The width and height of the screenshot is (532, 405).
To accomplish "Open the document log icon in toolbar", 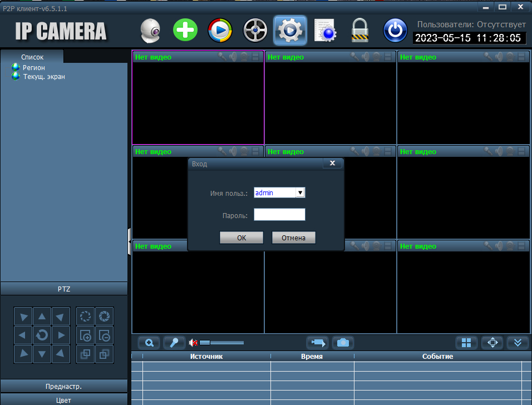I will click(x=326, y=30).
